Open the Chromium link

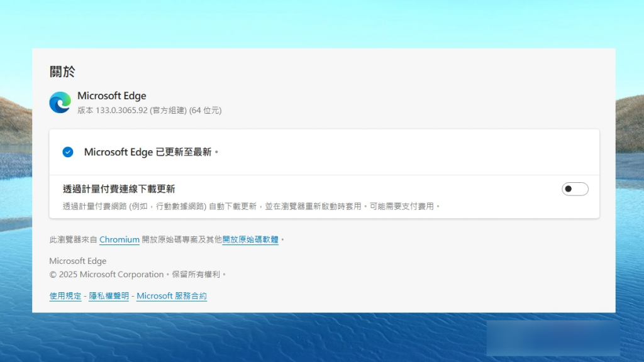coord(119,239)
